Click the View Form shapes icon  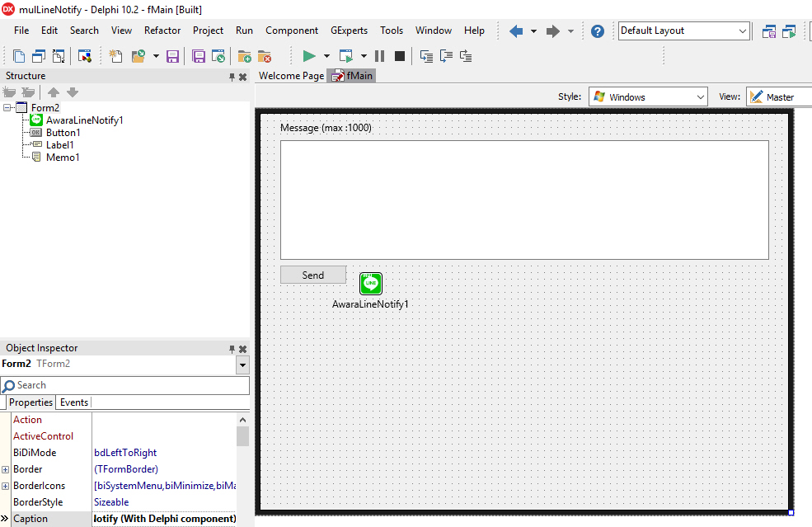pyautogui.click(x=84, y=56)
